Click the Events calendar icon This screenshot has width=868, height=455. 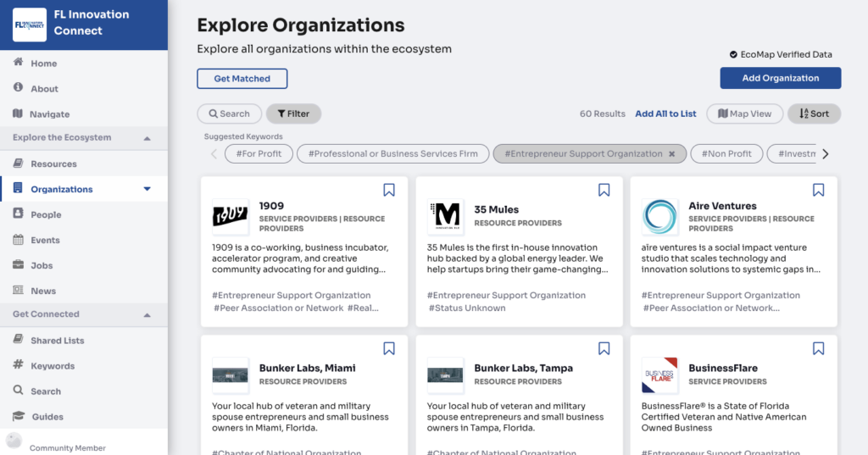(19, 239)
